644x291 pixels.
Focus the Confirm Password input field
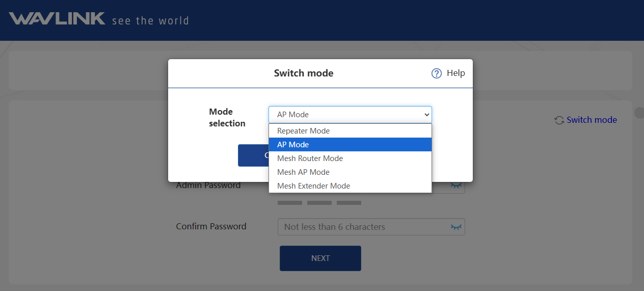pyautogui.click(x=362, y=227)
